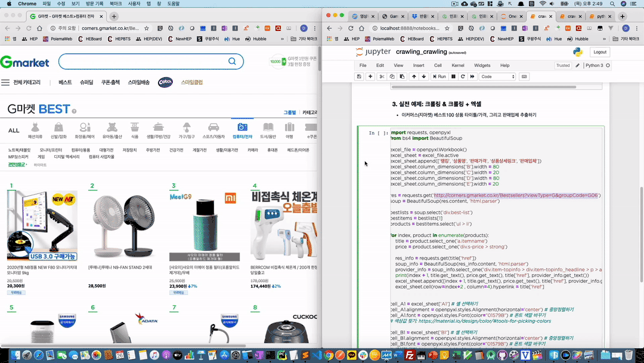644x363 pixels.
Task: Open the rank 2 N9-FAN STAND product thumbnail
Action: tap(123, 226)
